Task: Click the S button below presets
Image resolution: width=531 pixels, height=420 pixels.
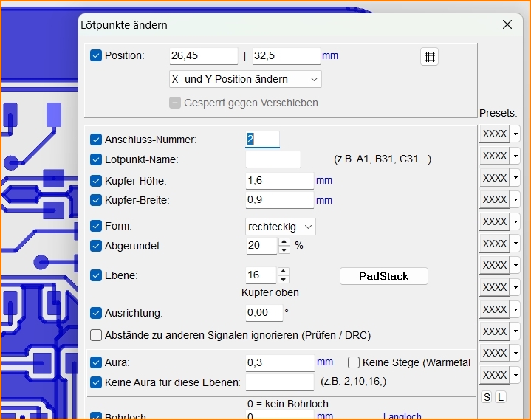Action: [x=487, y=397]
